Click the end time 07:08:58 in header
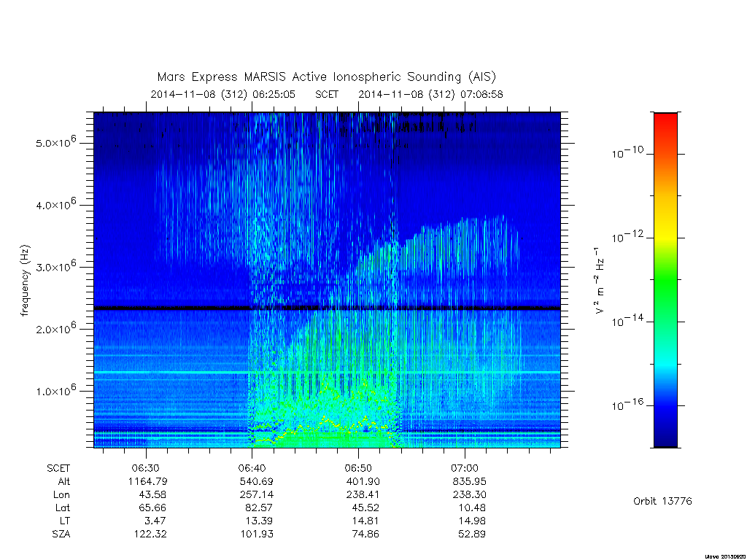 pos(481,94)
